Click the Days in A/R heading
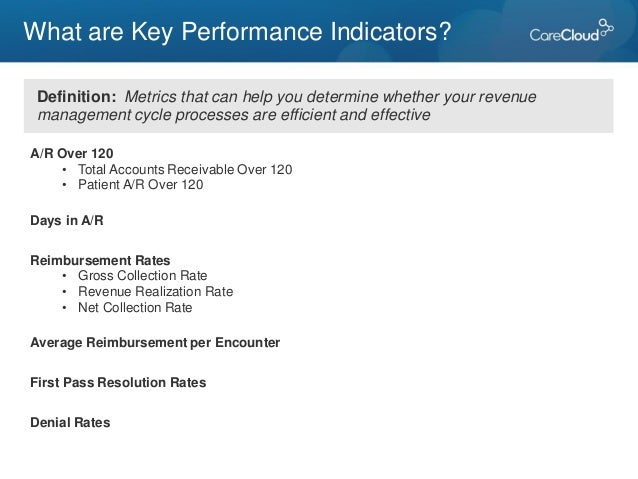Screen dimensions: 638x479 click(x=67, y=221)
